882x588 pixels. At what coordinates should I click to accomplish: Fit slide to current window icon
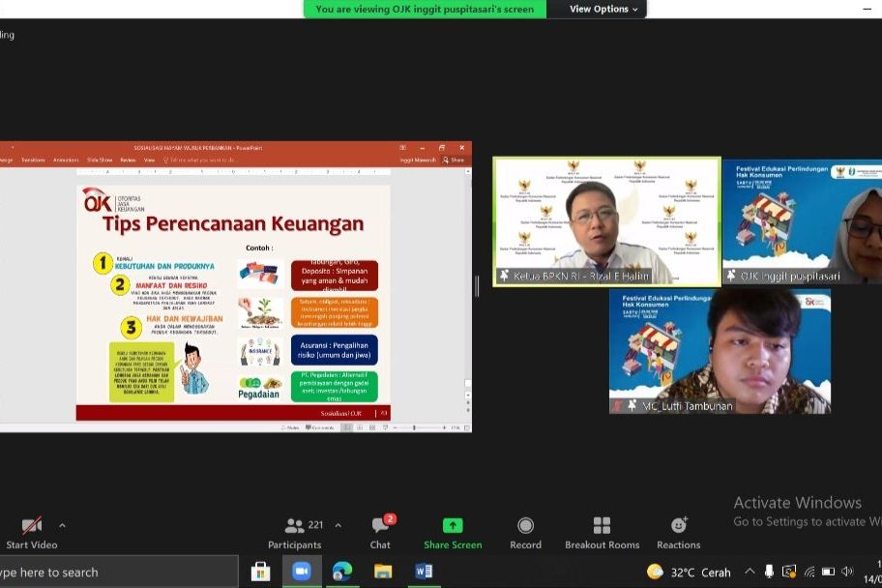tap(467, 428)
